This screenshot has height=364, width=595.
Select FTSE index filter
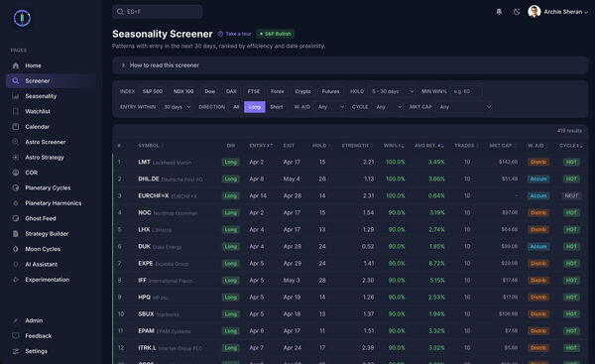[x=254, y=91]
